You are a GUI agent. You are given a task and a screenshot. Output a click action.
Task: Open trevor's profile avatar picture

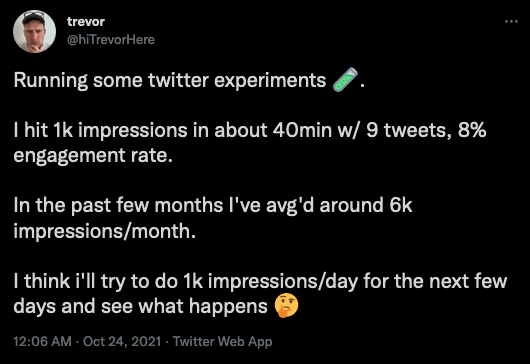34,31
